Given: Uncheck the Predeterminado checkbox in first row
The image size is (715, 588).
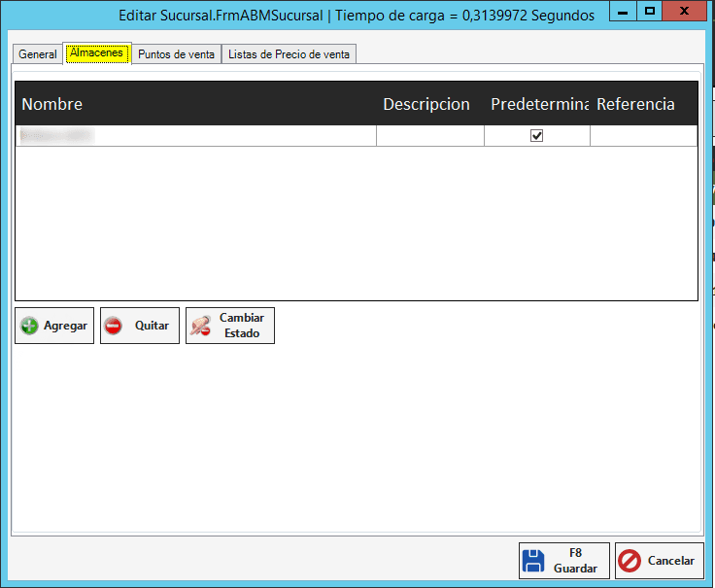Looking at the screenshot, I should tap(536, 136).
